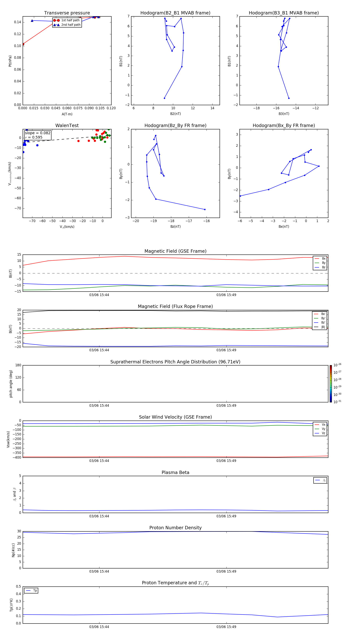Viewport: 351px width, 644px height.
Task: Click the colorbar's 10^-31 bottom label
Action: (x=337, y=402)
